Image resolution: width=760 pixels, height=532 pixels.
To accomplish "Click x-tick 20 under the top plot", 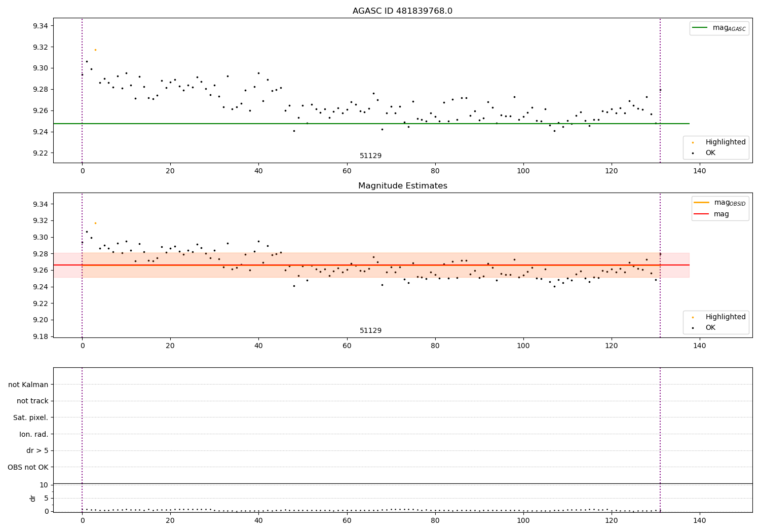I will pyautogui.click(x=170, y=171).
